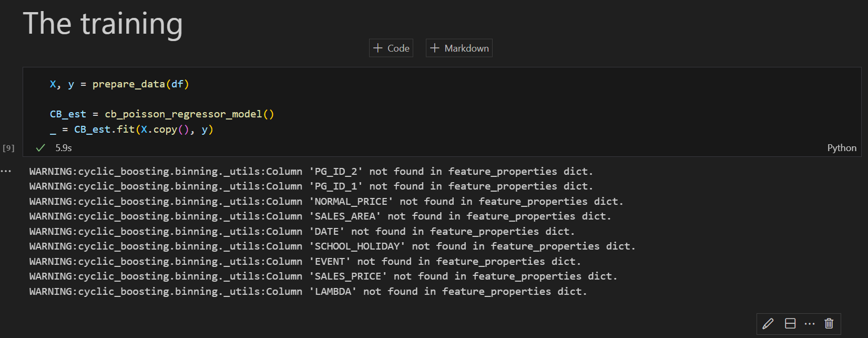
Task: Click the plus icon of Add Markdown
Action: [434, 48]
